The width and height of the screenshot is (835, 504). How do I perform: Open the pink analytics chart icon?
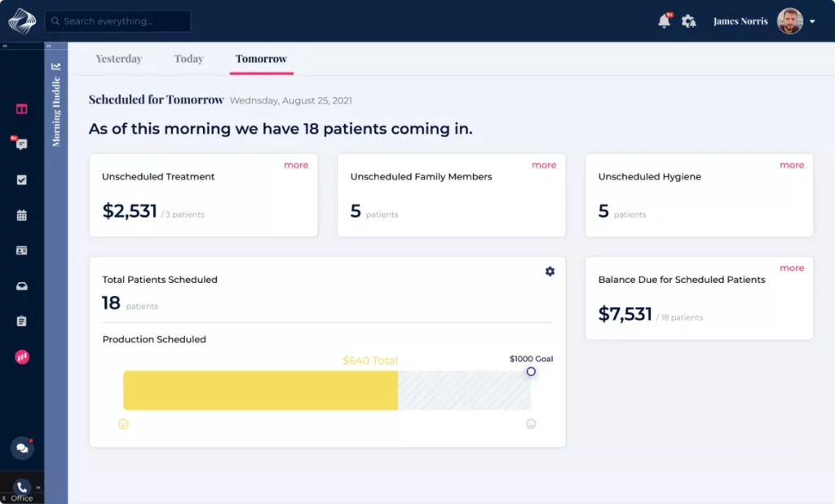pyautogui.click(x=22, y=357)
